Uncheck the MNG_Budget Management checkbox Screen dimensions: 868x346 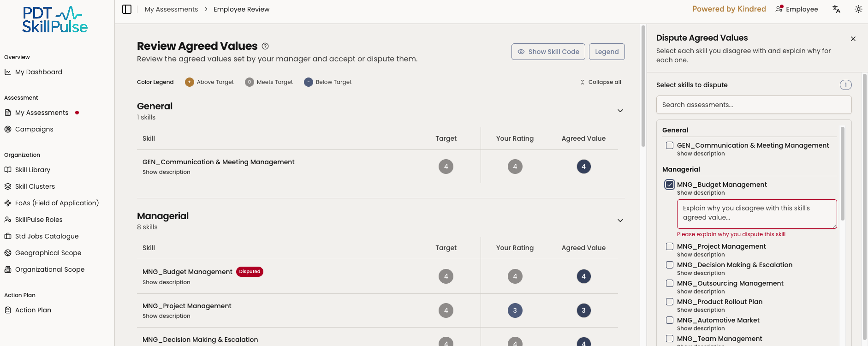click(670, 185)
